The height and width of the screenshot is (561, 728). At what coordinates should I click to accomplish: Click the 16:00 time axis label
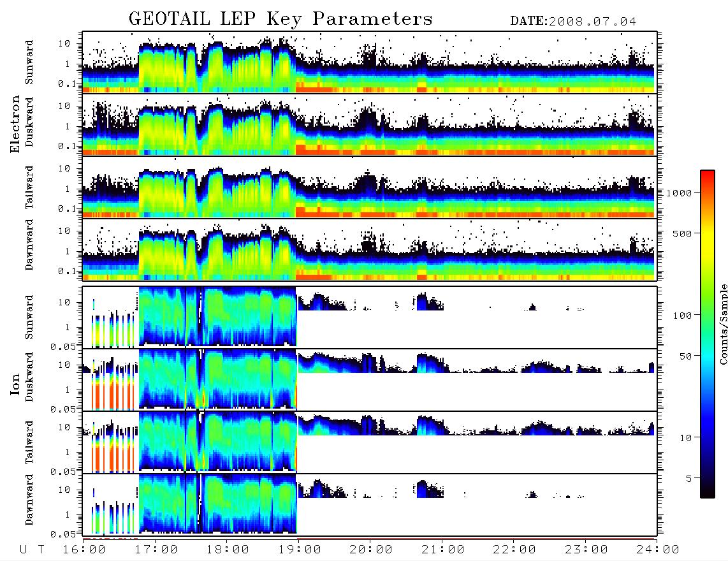point(84,550)
